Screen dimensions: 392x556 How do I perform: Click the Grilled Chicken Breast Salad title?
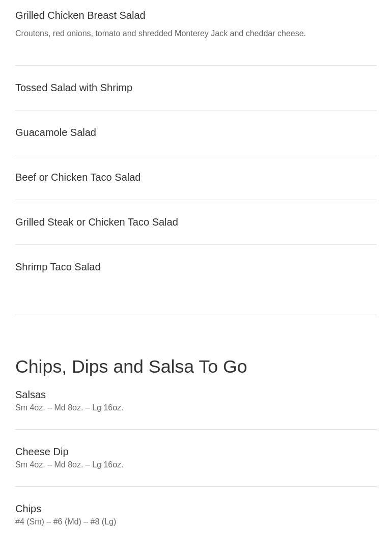(80, 16)
